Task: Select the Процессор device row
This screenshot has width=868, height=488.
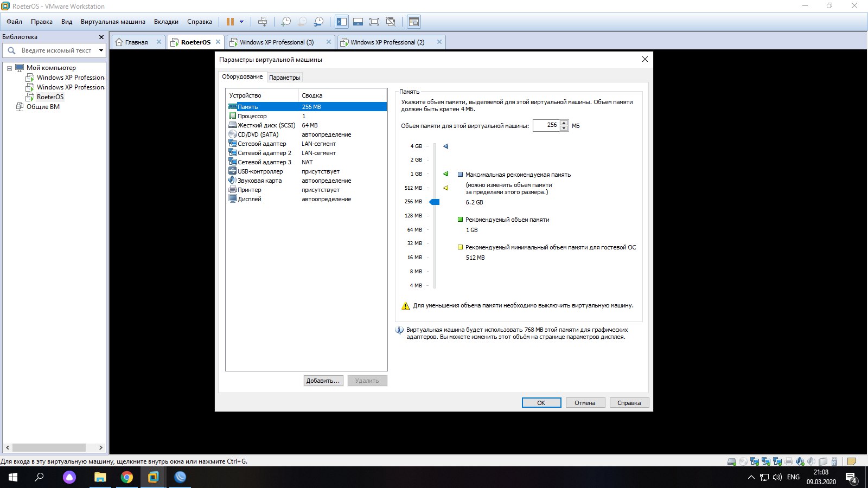Action: point(307,116)
